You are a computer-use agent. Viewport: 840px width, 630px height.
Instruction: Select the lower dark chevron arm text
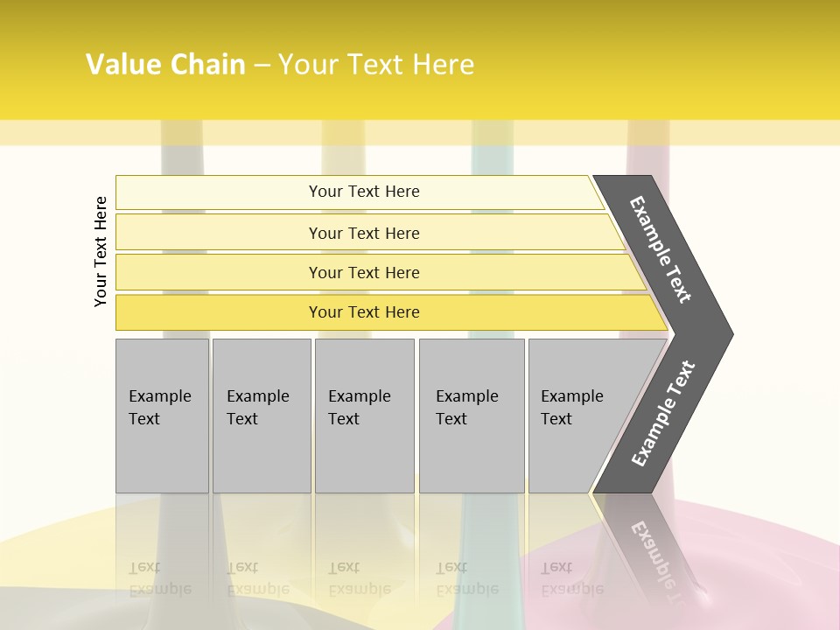[x=662, y=414]
